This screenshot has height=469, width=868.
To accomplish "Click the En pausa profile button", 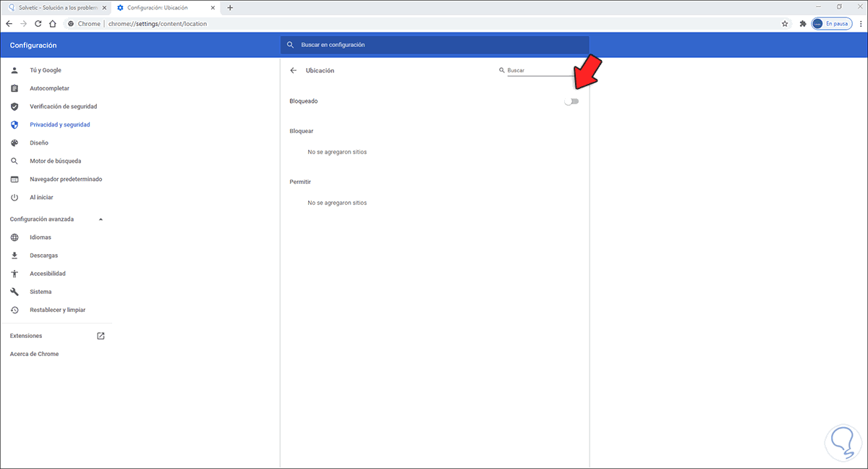I will [830, 23].
